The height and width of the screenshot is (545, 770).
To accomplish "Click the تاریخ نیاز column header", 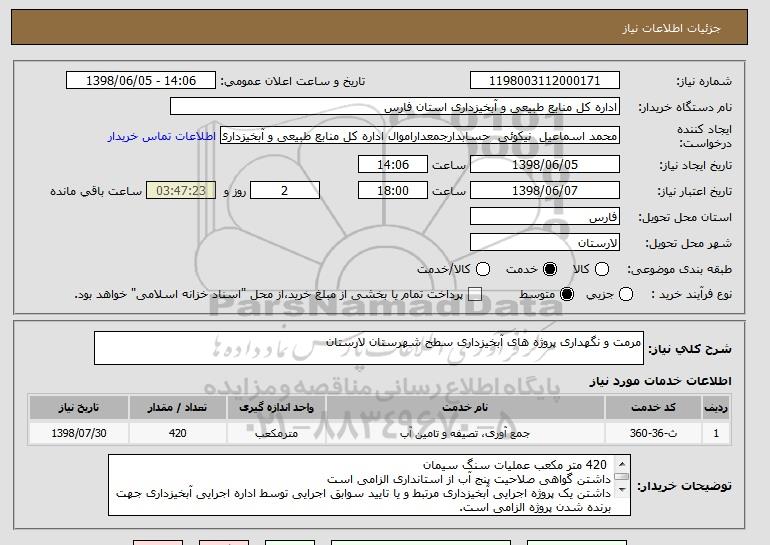I will point(79,408).
